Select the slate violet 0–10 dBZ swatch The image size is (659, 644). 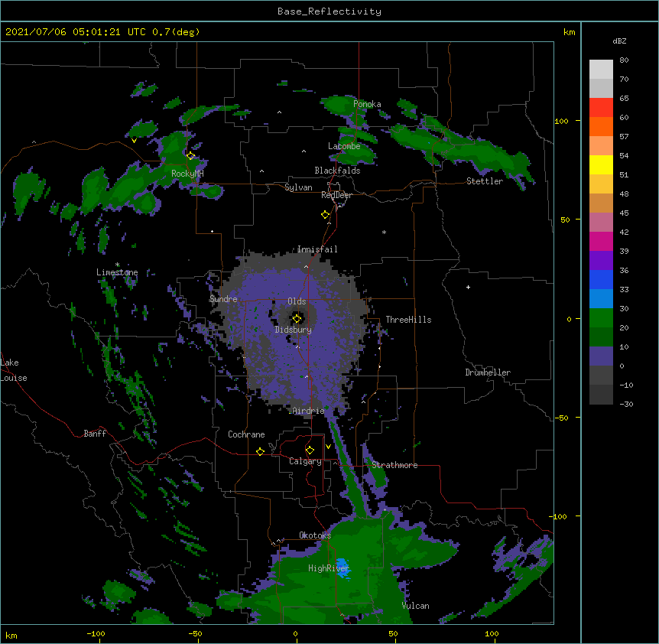(601, 356)
